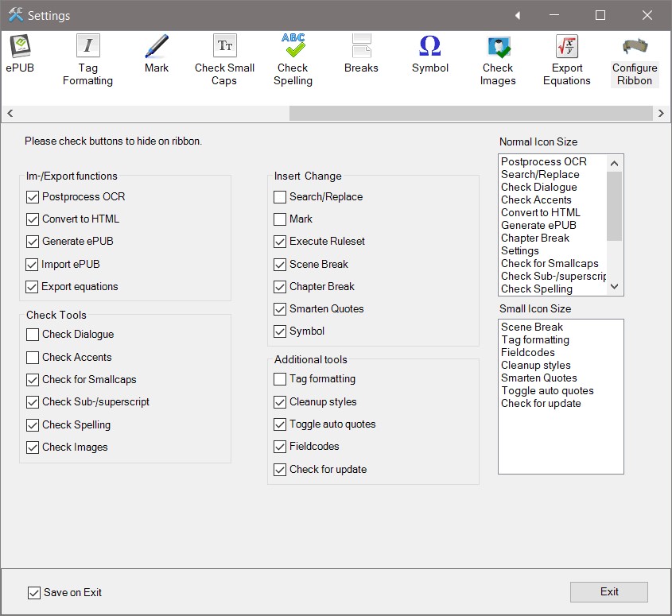
Task: Open Check Small Caps tool icon
Action: [224, 45]
